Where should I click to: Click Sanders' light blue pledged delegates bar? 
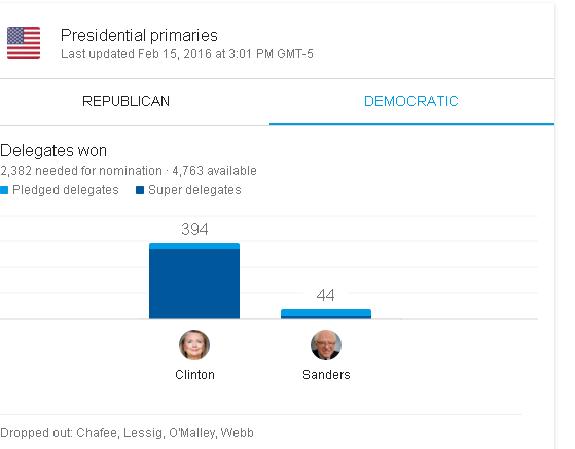point(326,312)
